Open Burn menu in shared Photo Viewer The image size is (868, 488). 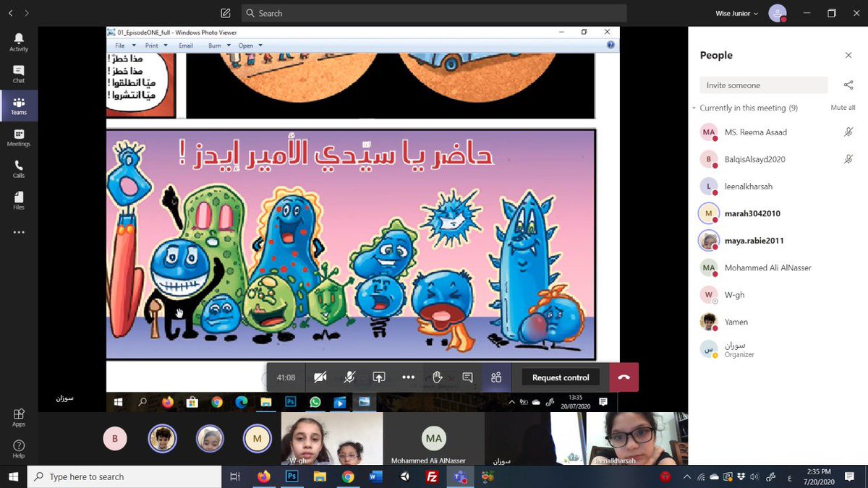(x=219, y=46)
